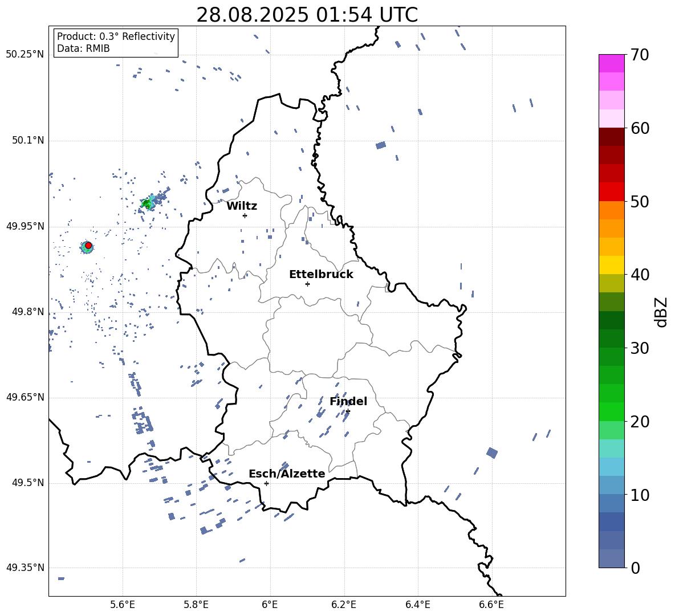Click the Wiltz station cross marker
The image size is (675, 616).
pos(245,215)
